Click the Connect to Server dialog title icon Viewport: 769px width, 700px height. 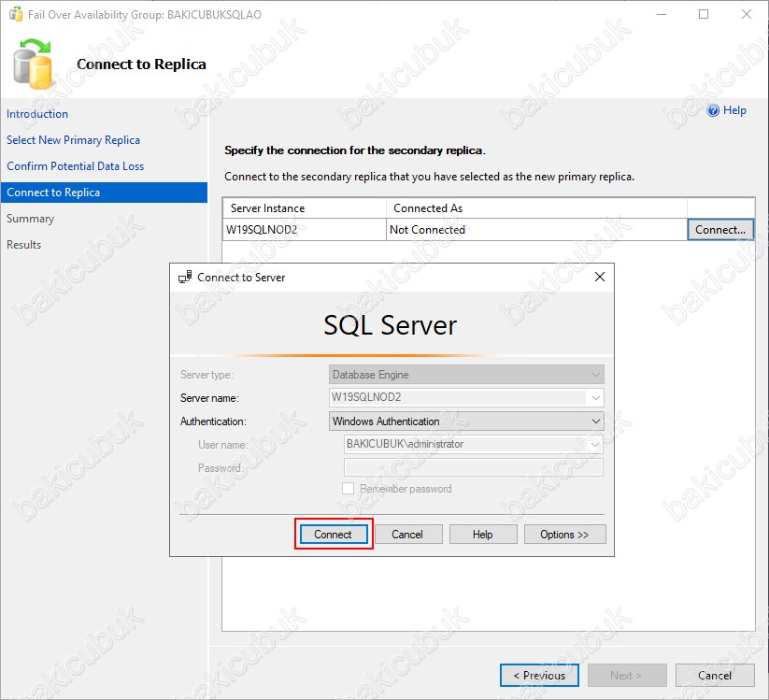click(x=185, y=278)
